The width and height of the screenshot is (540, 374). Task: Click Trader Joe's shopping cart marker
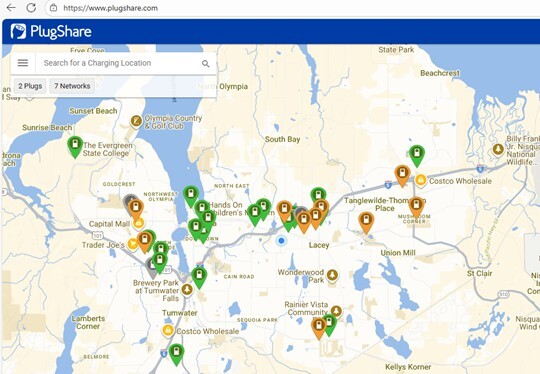[x=133, y=244]
